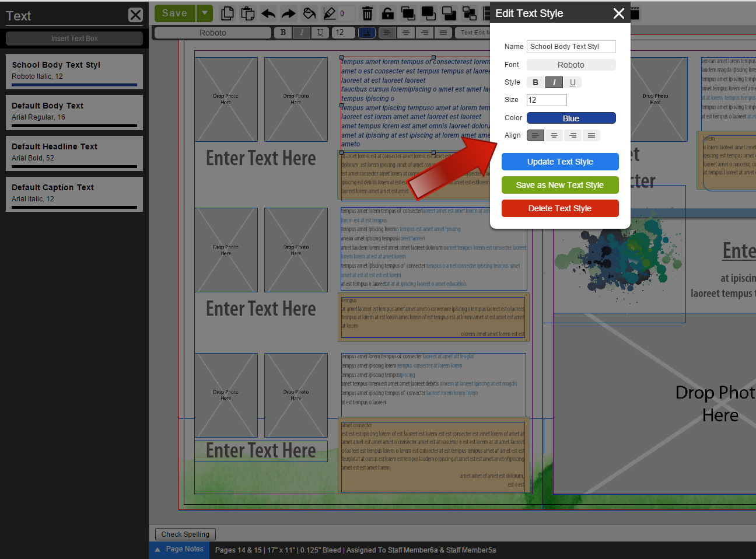This screenshot has height=559, width=756.
Task: Click the font size field in toolbar
Action: [x=343, y=33]
